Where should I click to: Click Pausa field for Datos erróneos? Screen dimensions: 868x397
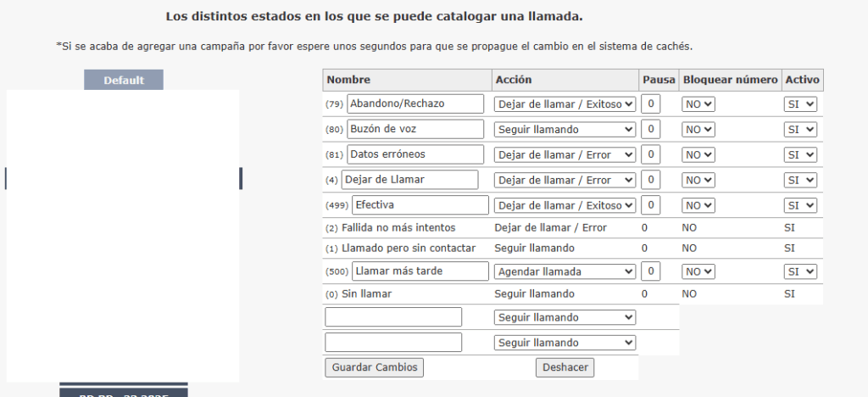tap(650, 155)
